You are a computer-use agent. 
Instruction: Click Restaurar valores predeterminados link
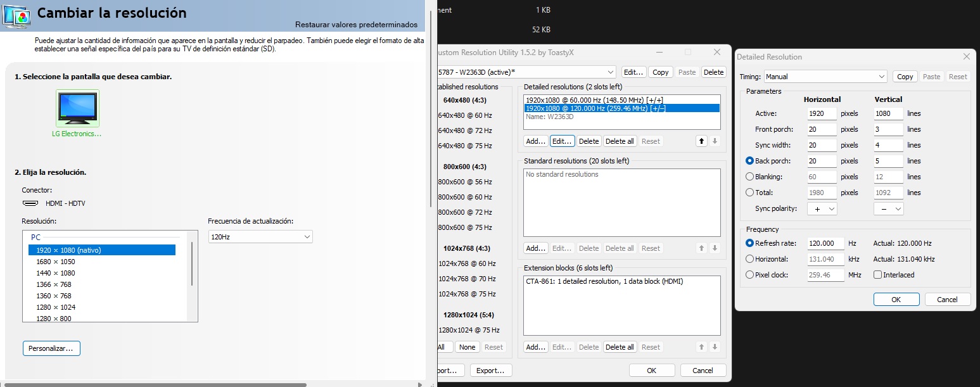(356, 25)
